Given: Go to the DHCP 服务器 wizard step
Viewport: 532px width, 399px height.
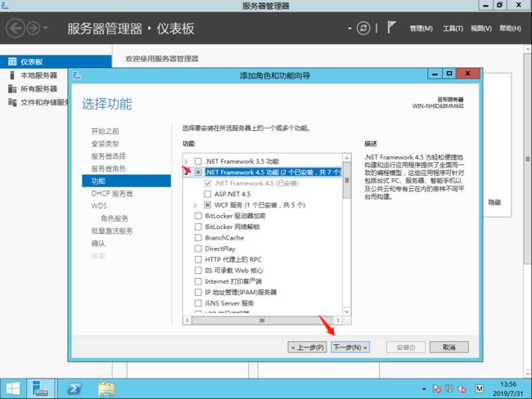Looking at the screenshot, I should [x=112, y=194].
